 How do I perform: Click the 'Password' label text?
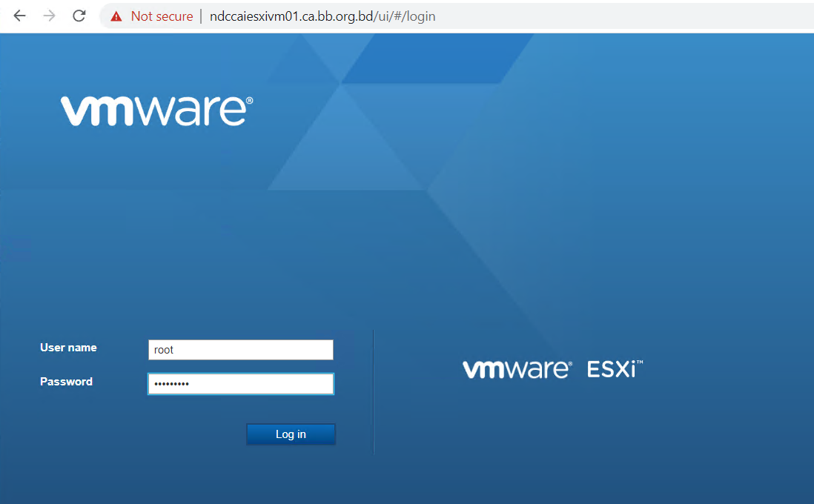point(67,382)
